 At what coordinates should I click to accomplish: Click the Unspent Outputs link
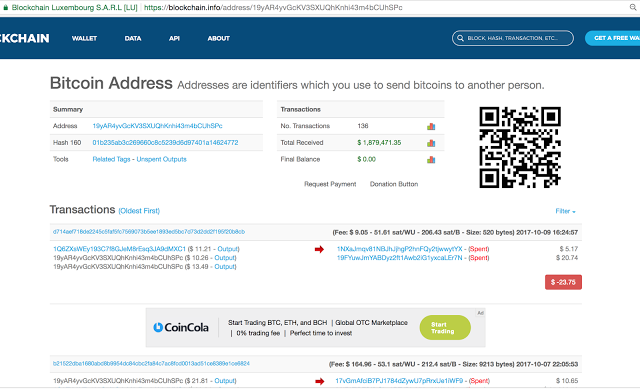[x=162, y=159]
